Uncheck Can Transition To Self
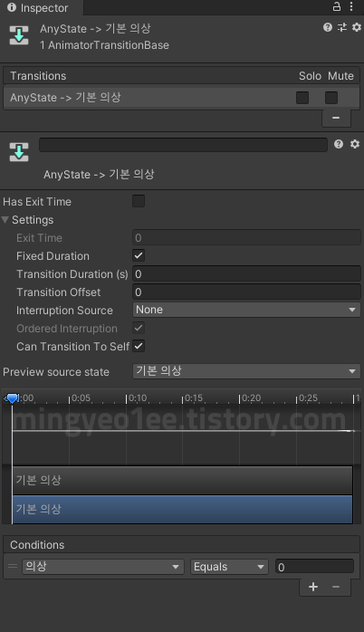This screenshot has width=364, height=632. coord(139,346)
